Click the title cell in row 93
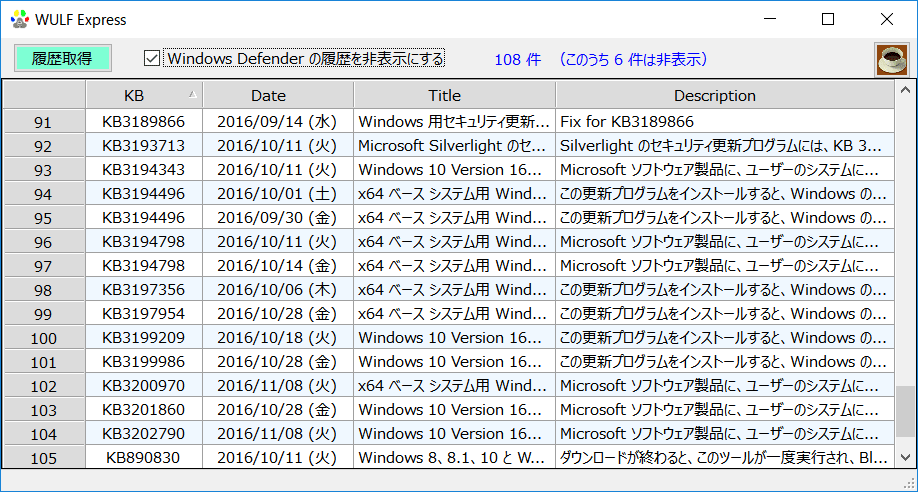The height and width of the screenshot is (492, 918). pos(455,169)
